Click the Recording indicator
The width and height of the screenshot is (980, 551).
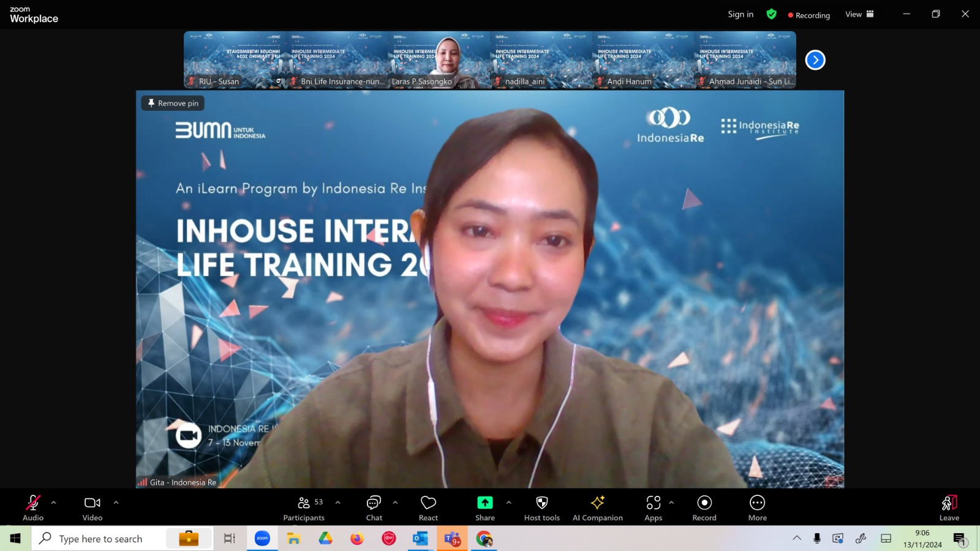[x=809, y=15]
